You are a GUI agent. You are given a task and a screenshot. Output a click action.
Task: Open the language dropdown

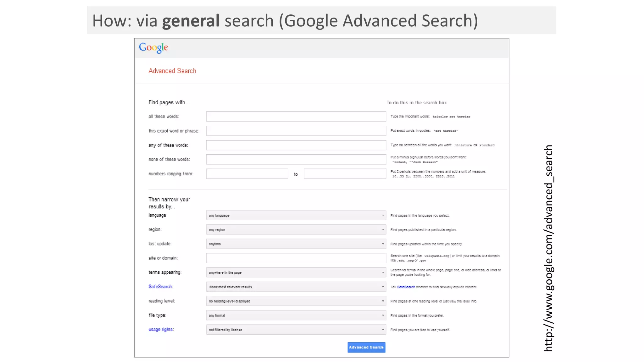click(296, 215)
